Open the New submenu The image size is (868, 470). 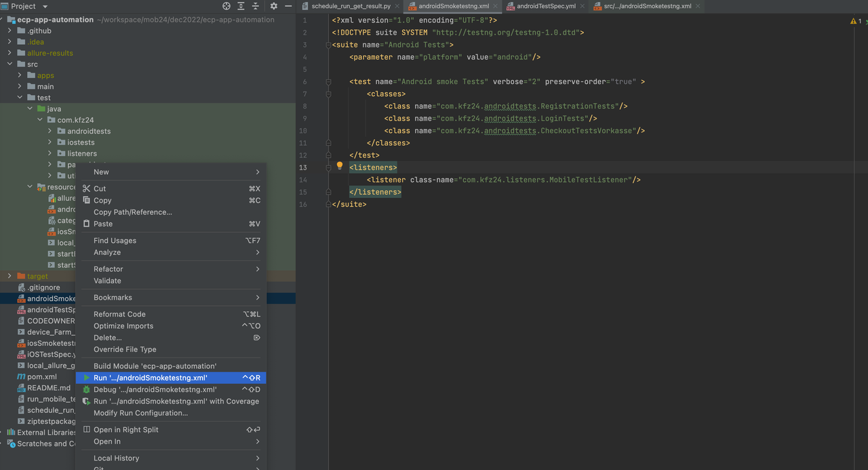[171, 172]
